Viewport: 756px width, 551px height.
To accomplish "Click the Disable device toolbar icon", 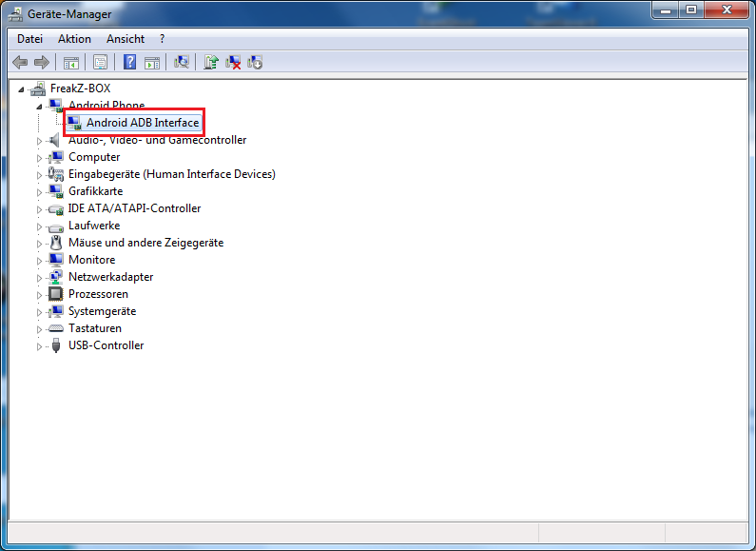I will click(255, 62).
